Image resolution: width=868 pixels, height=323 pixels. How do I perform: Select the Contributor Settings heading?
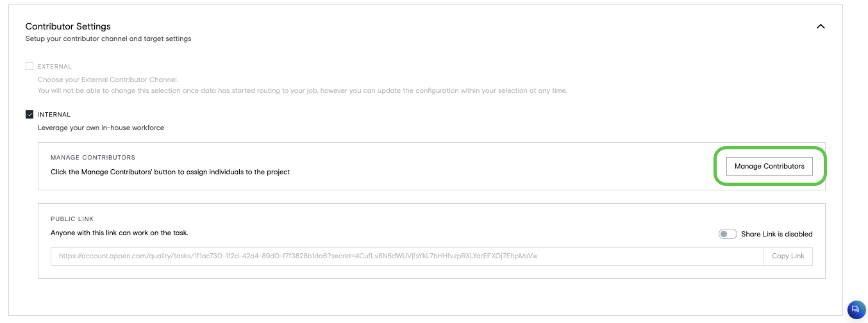point(68,26)
